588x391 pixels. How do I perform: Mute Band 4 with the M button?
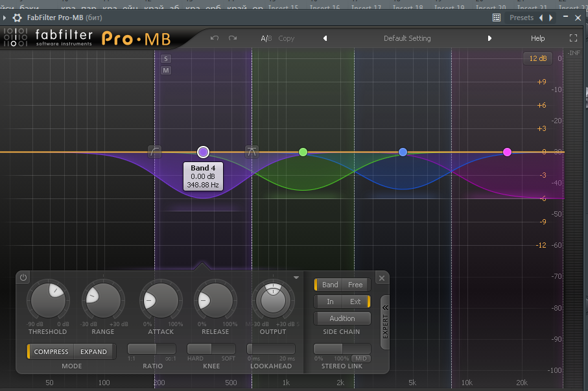pyautogui.click(x=166, y=71)
